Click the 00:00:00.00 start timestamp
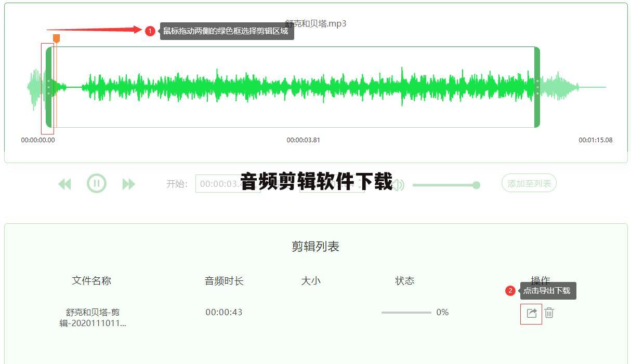 pos(38,140)
